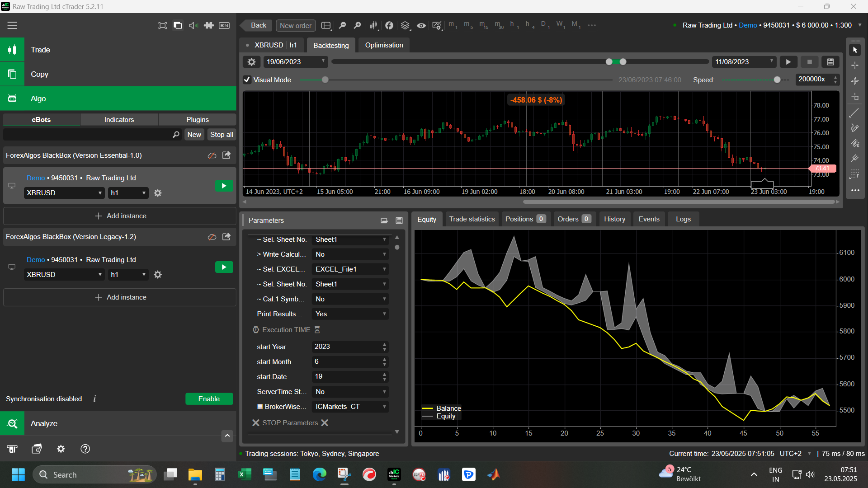This screenshot has height=488, width=868.
Task: Click the mute sound icon
Action: coord(193,25)
